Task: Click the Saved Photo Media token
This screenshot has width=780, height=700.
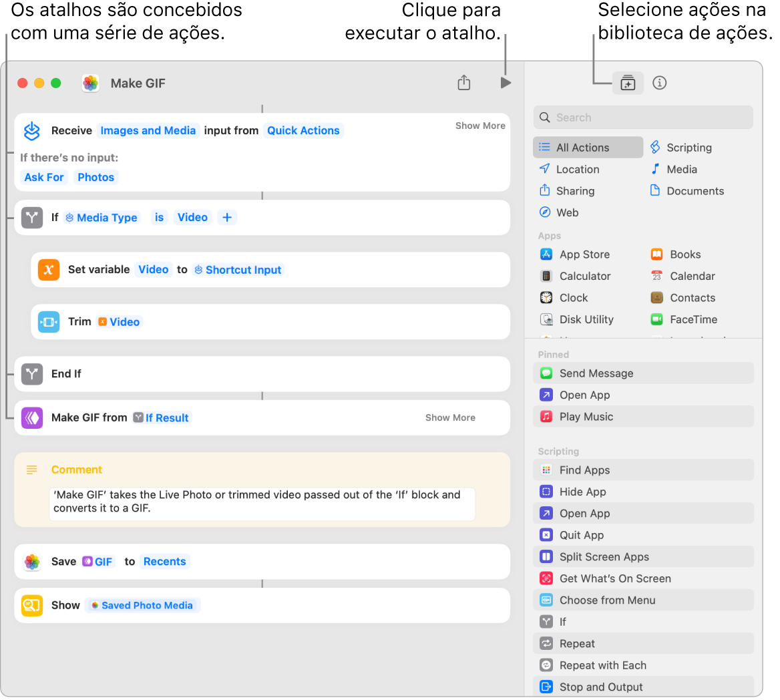Action: point(142,605)
